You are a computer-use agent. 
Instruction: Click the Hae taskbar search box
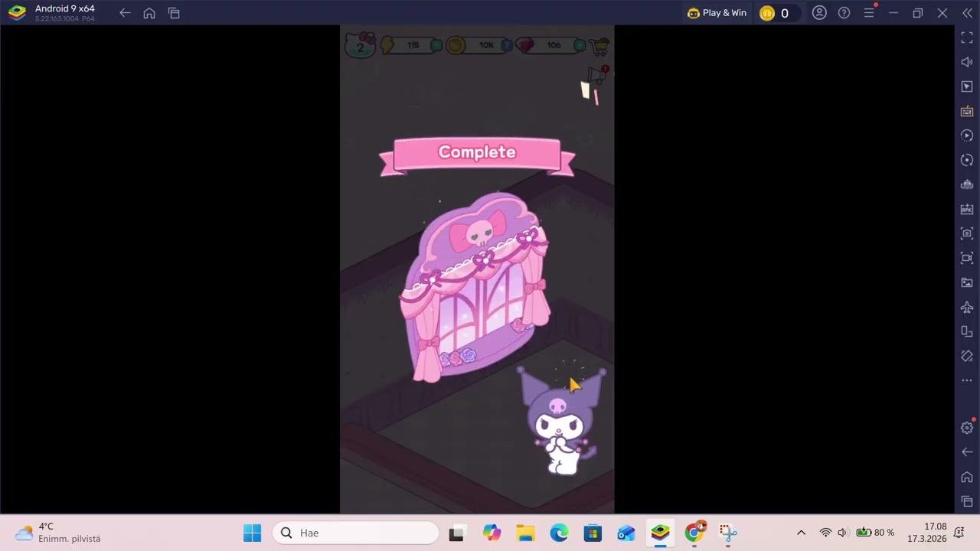356,533
